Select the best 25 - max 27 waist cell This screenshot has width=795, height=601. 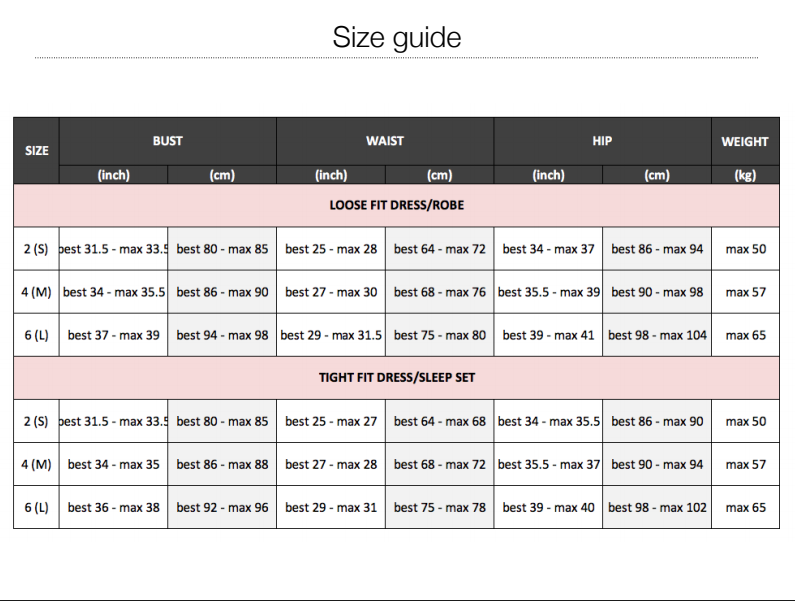click(x=331, y=421)
